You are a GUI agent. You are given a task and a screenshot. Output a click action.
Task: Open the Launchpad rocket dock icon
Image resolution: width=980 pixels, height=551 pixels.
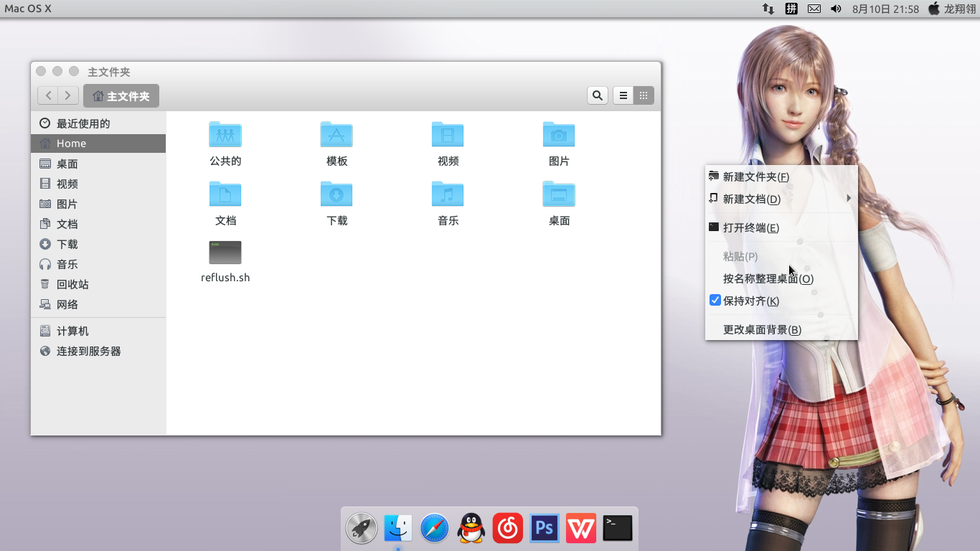point(362,528)
